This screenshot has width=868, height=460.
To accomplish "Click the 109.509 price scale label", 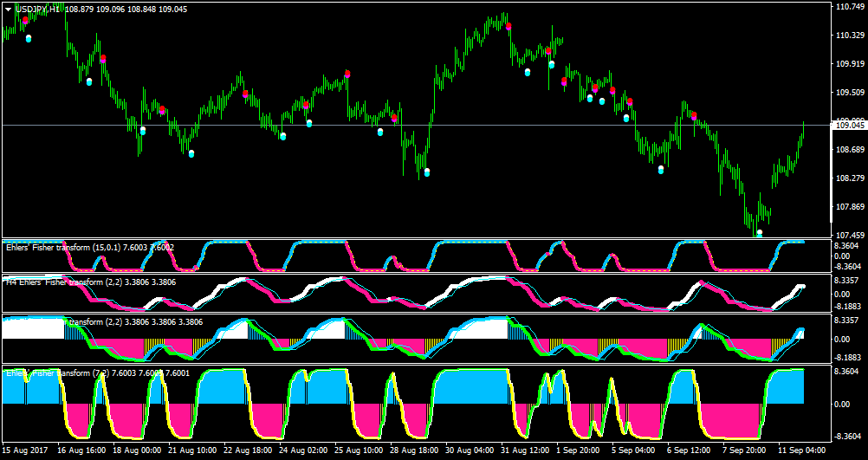I will (x=852, y=93).
